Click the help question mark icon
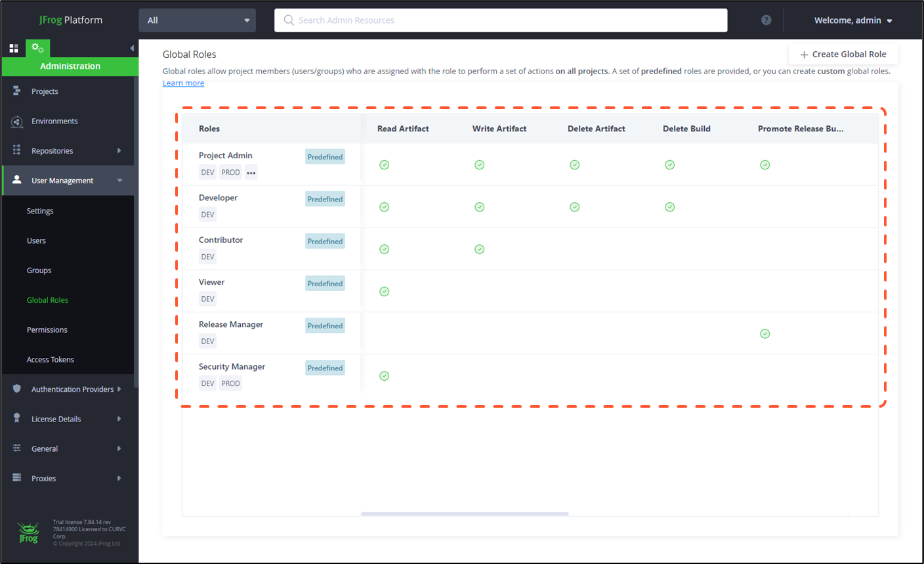924x564 pixels. (x=766, y=20)
